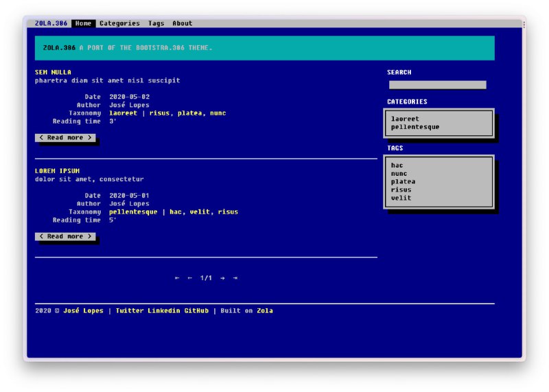Open nunc in Tags sidebar box
This screenshot has width=549, height=392.
point(399,174)
